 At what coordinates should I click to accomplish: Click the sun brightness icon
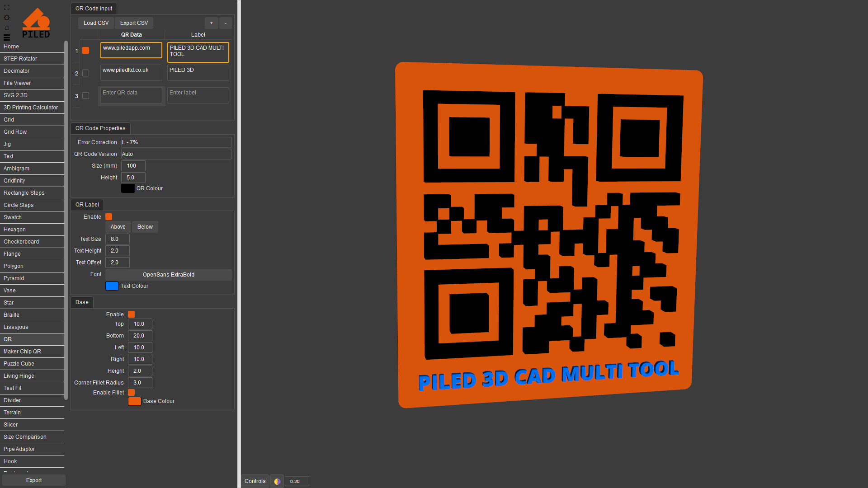point(6,18)
